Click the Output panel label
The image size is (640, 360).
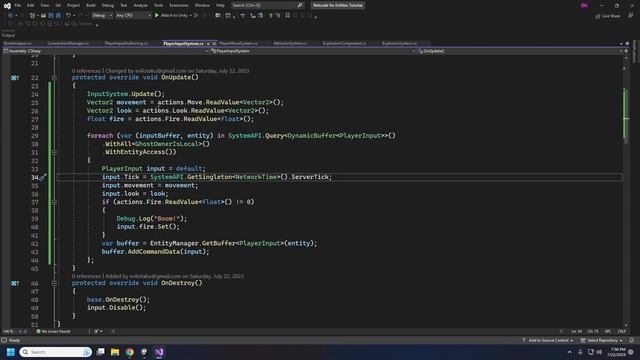8,36
